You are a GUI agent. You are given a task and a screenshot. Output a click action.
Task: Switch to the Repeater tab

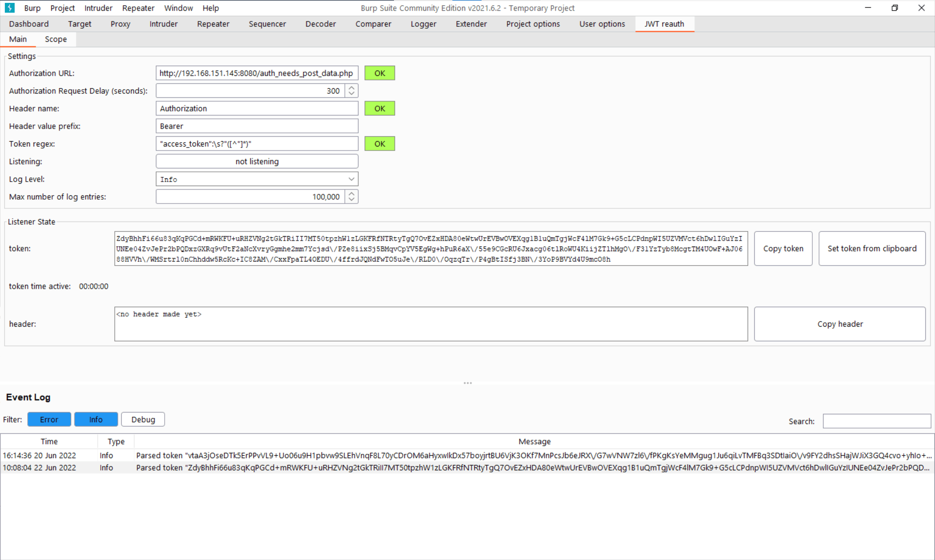pos(213,24)
